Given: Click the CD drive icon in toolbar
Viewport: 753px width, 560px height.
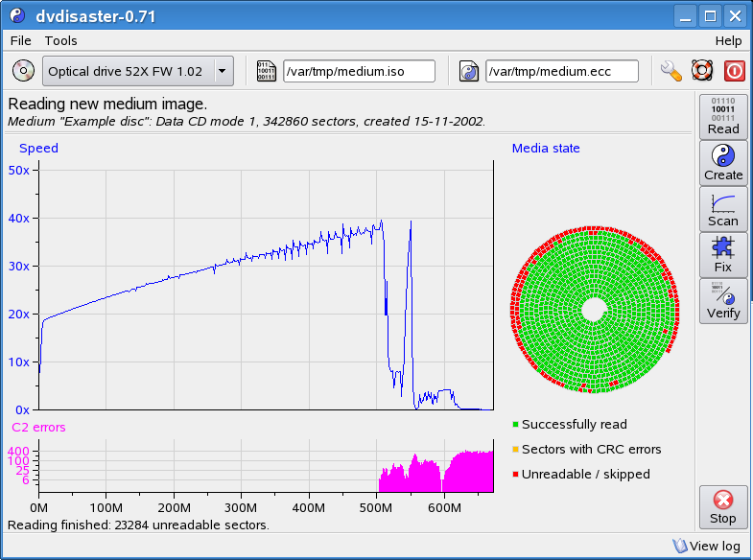Looking at the screenshot, I should click(x=23, y=71).
